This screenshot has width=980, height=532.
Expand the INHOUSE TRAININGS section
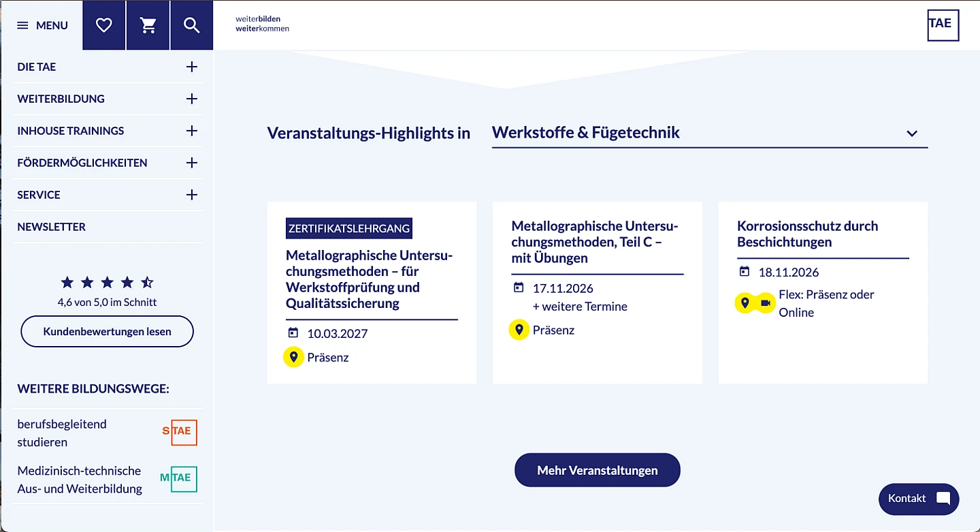point(192,131)
